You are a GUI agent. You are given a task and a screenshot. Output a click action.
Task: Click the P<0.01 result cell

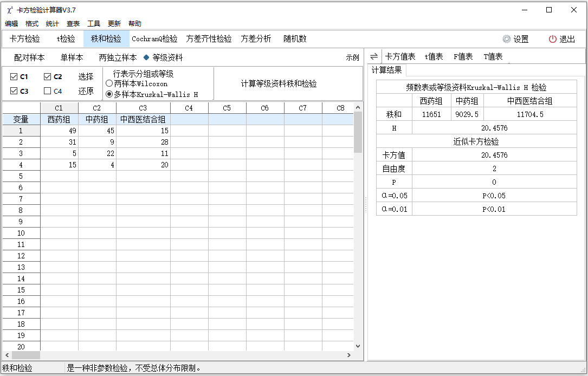[494, 209]
